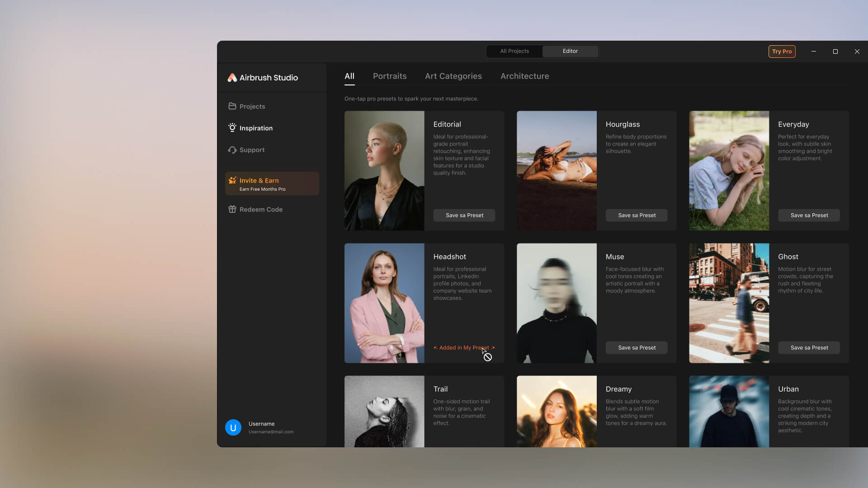This screenshot has height=488, width=868.
Task: Switch to the Editor view
Action: [570, 51]
